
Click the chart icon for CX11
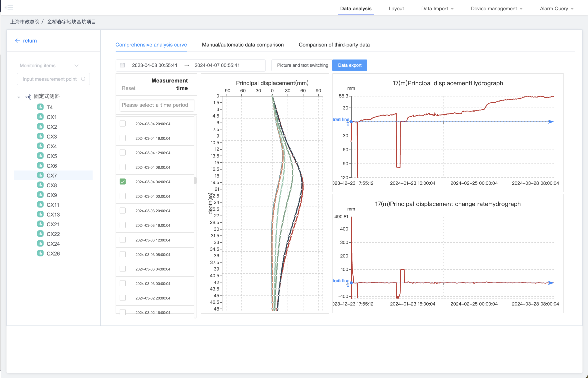coord(40,204)
